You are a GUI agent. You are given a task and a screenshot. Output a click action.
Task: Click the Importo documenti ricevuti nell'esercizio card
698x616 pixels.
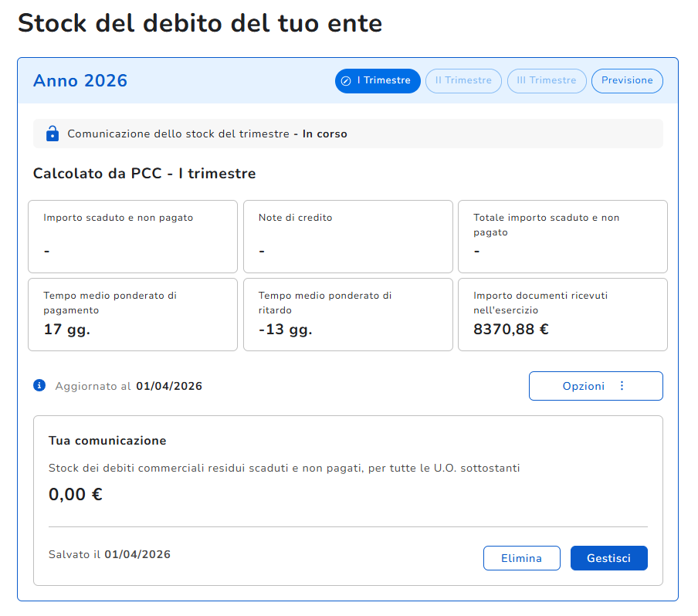point(562,314)
